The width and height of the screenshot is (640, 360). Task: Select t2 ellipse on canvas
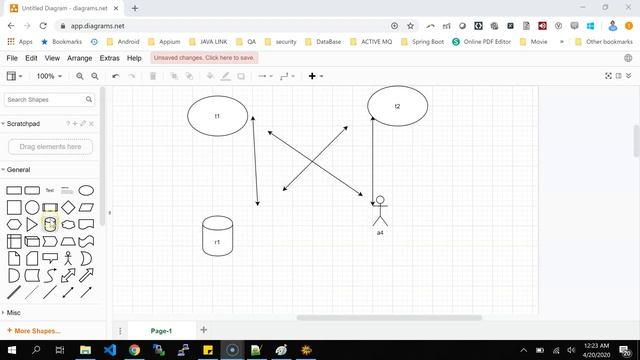[398, 106]
